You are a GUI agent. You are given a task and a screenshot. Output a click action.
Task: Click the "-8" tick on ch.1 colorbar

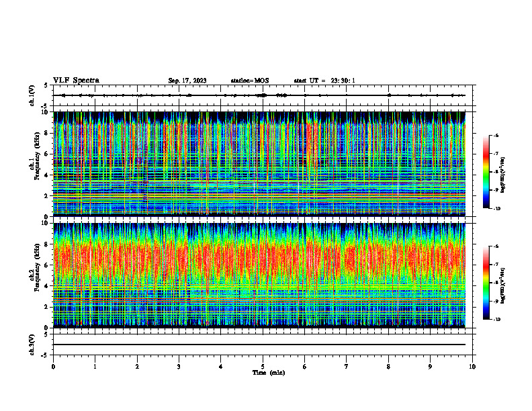click(x=495, y=172)
